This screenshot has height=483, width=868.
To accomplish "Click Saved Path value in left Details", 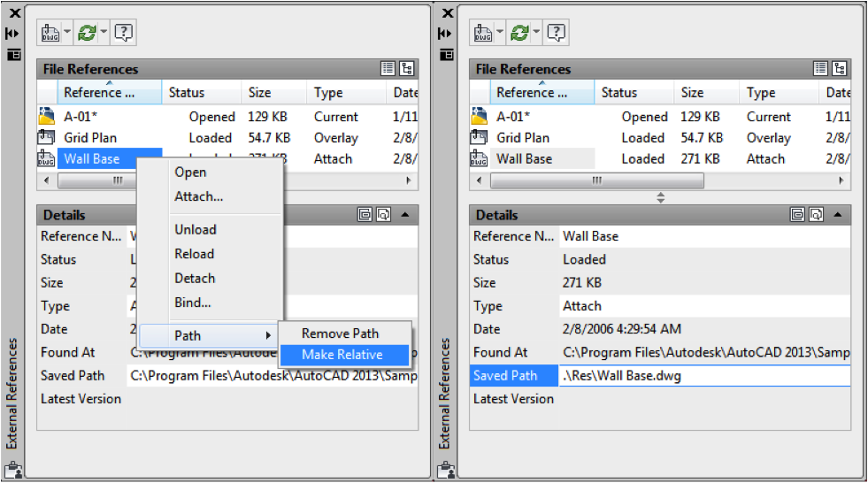I will point(273,376).
